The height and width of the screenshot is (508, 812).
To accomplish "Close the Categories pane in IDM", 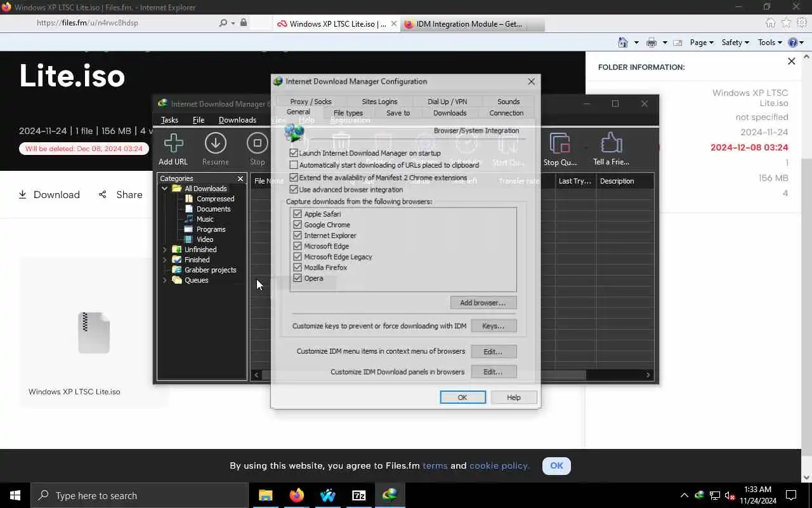I will click(x=240, y=179).
